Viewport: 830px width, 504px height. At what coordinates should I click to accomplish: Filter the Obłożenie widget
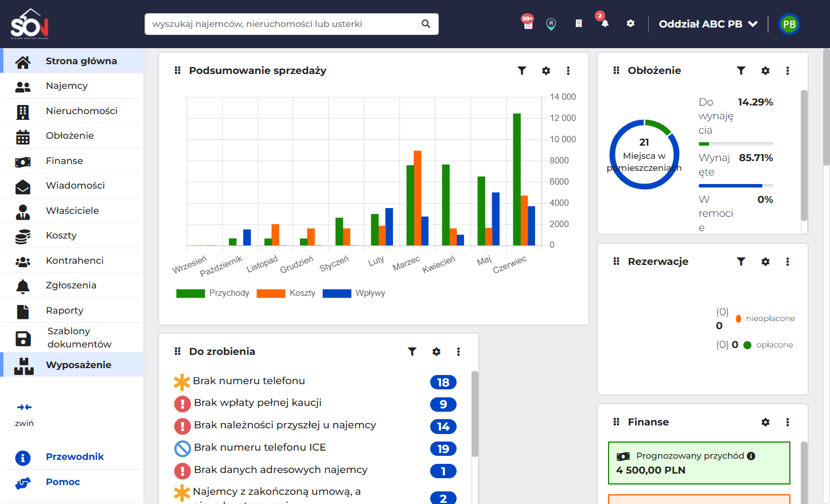(x=741, y=71)
